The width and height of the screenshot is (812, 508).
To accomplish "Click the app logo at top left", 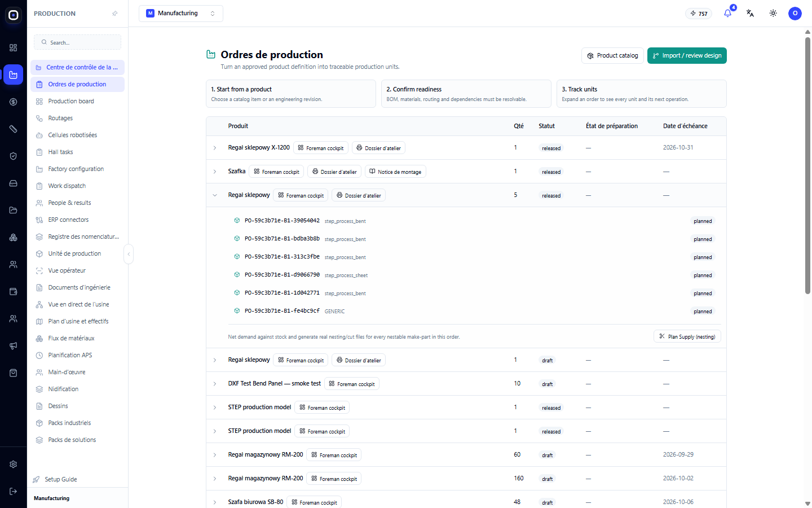I will [14, 15].
